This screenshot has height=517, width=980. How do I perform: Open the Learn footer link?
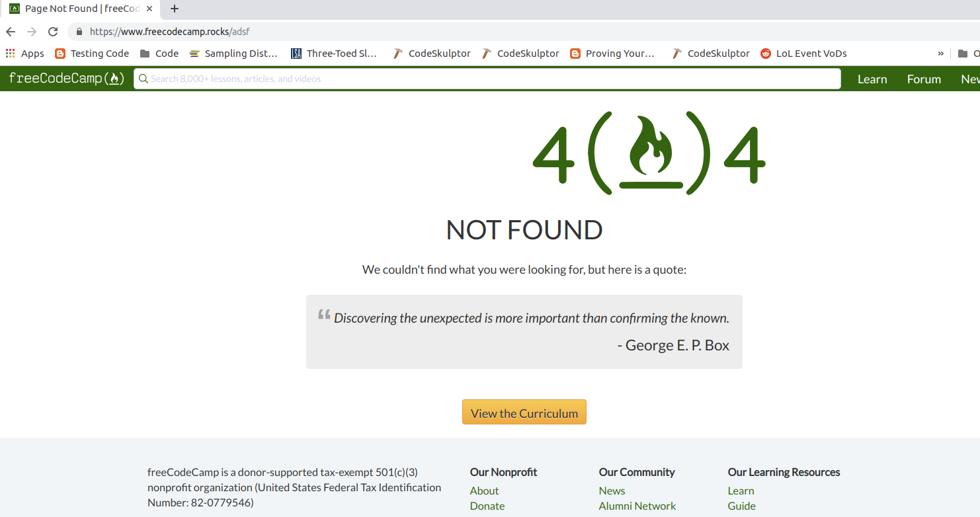741,491
